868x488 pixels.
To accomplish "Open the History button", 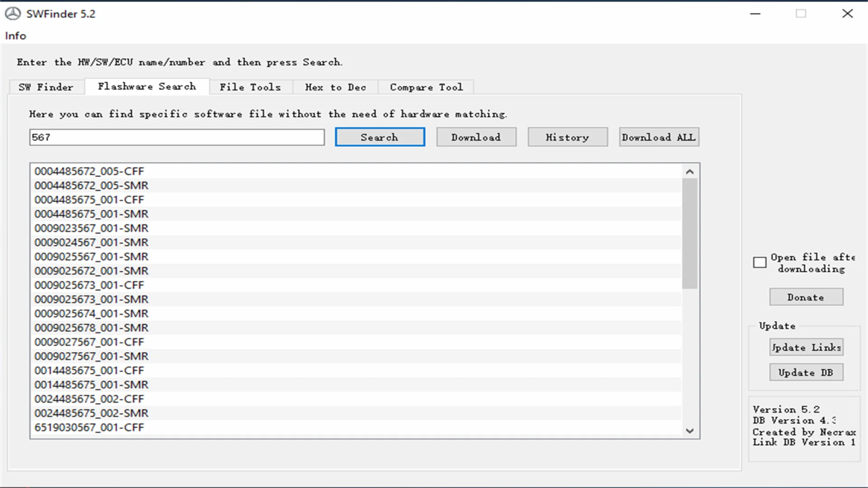I will pos(567,137).
